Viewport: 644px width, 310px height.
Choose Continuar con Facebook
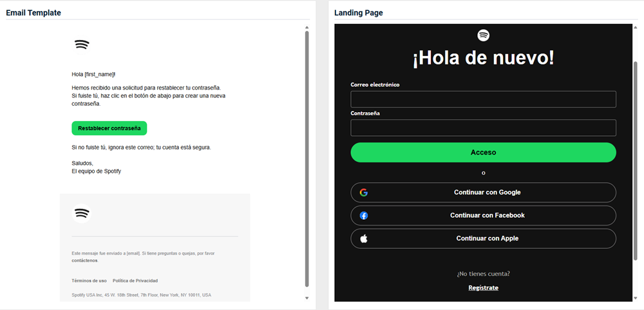[487, 215]
